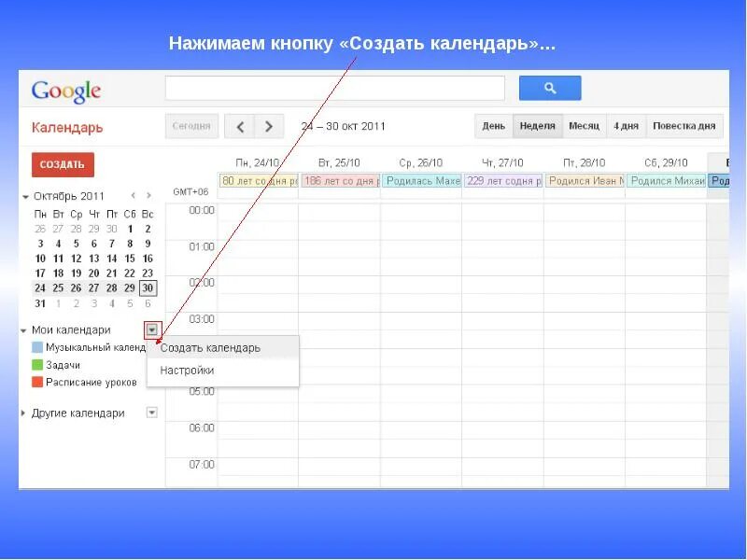Image resolution: width=747 pixels, height=560 pixels.
Task: Toggle Задачи green color swatch
Action: pos(37,365)
